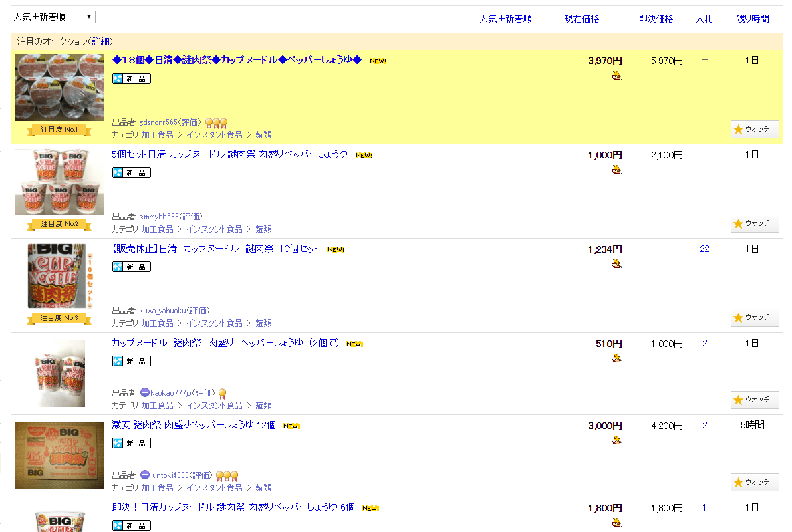
Task: Add the 18個 listing to watch list
Action: (x=755, y=129)
